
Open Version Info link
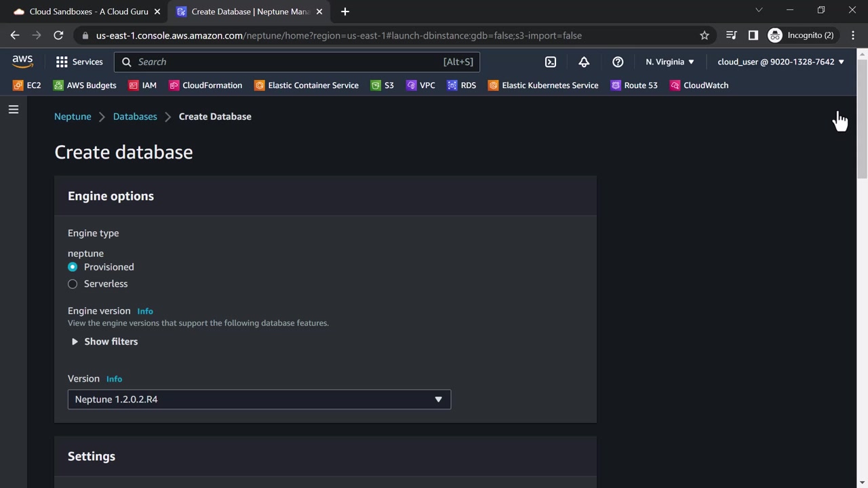tap(114, 379)
